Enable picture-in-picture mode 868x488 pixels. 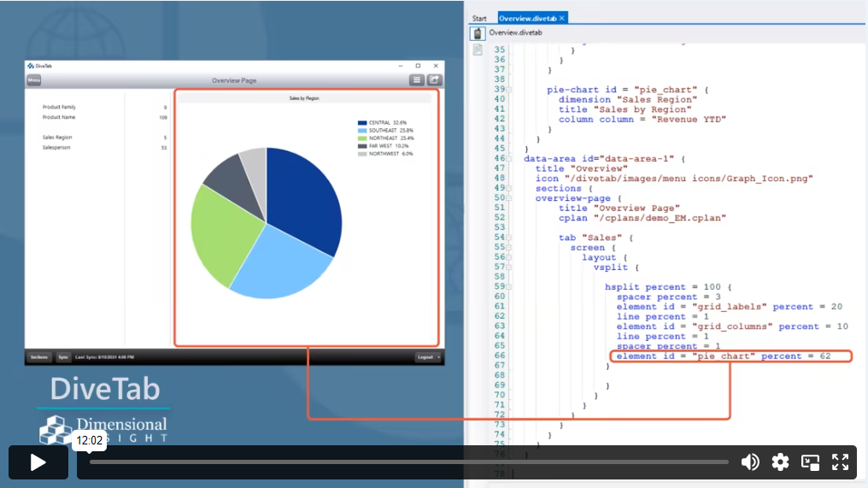tap(810, 462)
